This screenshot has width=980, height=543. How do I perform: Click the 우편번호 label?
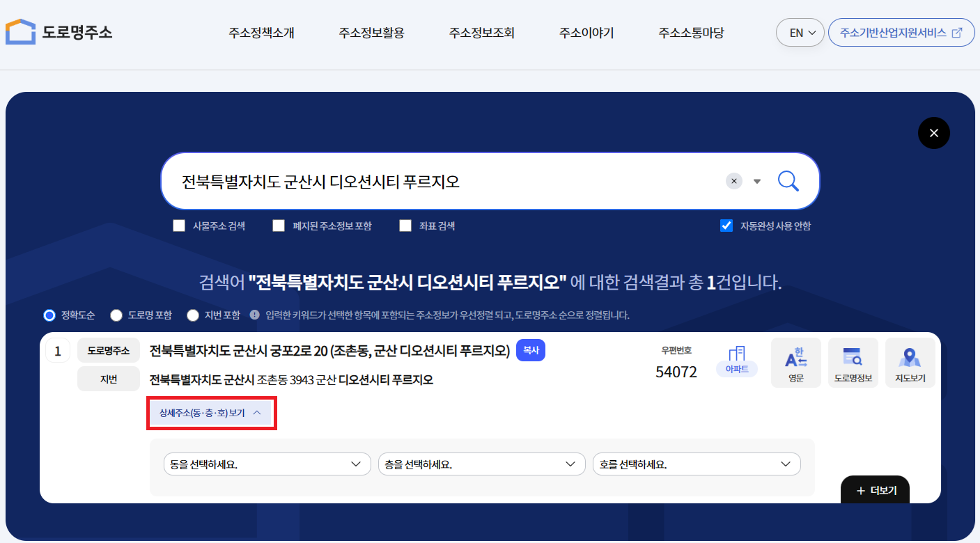[x=676, y=350]
